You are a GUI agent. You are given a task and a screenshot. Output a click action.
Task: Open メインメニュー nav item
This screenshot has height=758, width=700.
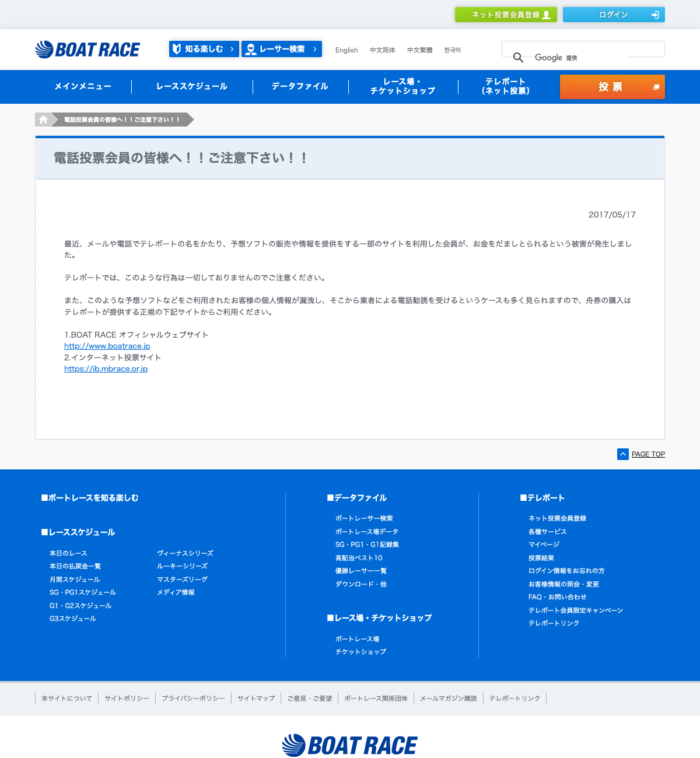(83, 86)
